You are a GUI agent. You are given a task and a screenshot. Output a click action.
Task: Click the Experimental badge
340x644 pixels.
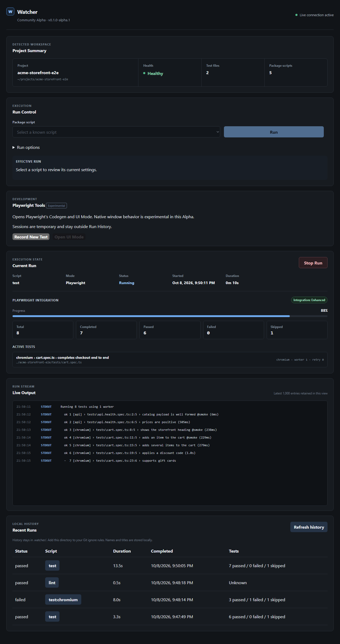point(56,206)
